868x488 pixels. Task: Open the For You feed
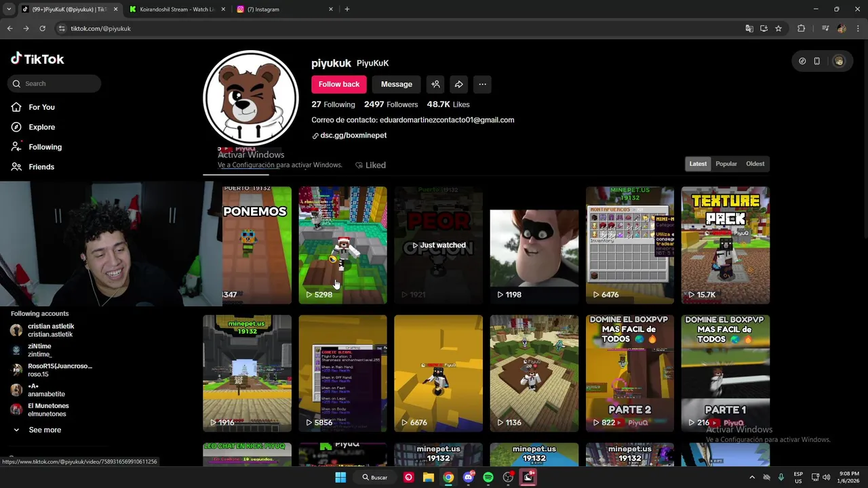(33, 107)
